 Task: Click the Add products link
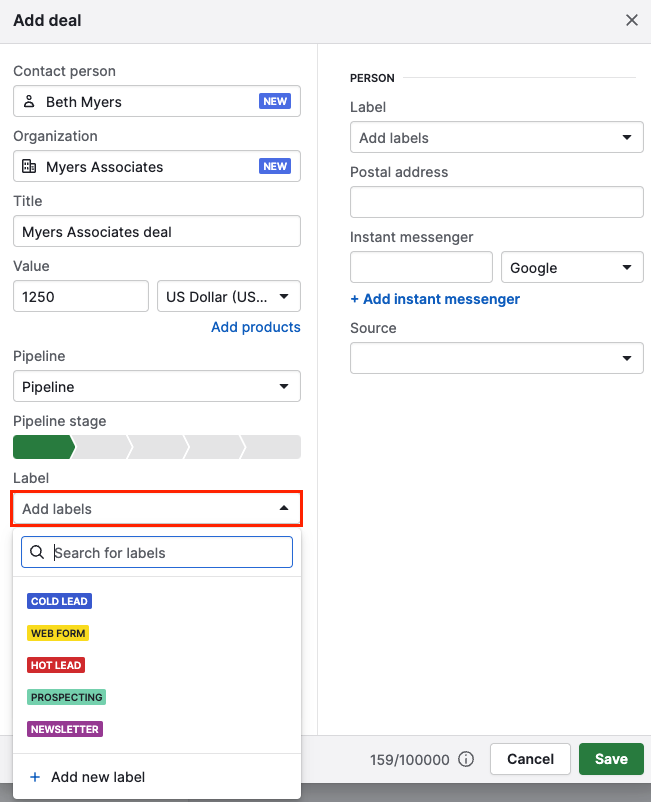point(255,327)
